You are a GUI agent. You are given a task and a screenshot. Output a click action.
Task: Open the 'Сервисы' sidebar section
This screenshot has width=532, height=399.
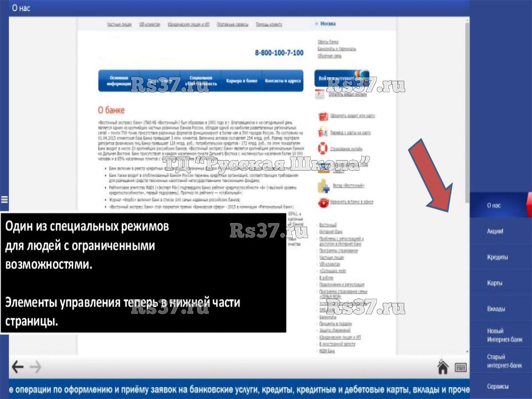point(501,386)
